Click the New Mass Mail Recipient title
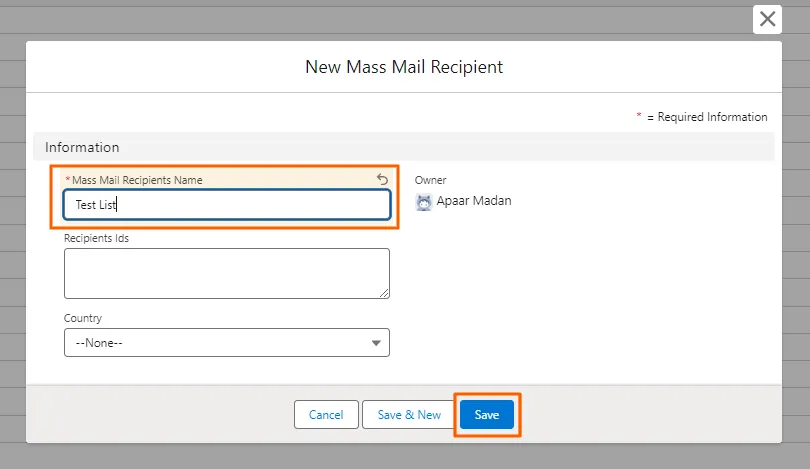This screenshot has height=469, width=810. 404,67
